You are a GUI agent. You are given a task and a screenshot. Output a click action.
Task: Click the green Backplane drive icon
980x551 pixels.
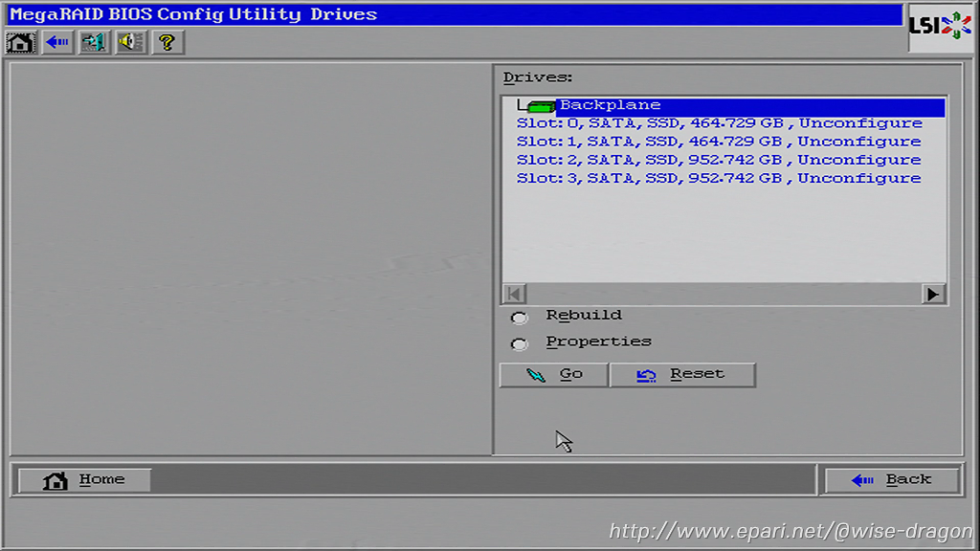coord(540,106)
